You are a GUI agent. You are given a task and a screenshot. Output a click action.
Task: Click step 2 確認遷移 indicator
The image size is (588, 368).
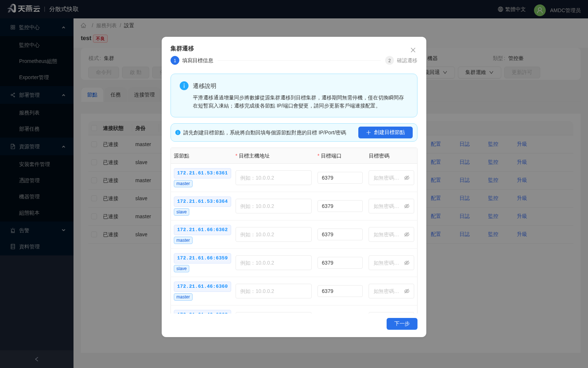click(401, 60)
